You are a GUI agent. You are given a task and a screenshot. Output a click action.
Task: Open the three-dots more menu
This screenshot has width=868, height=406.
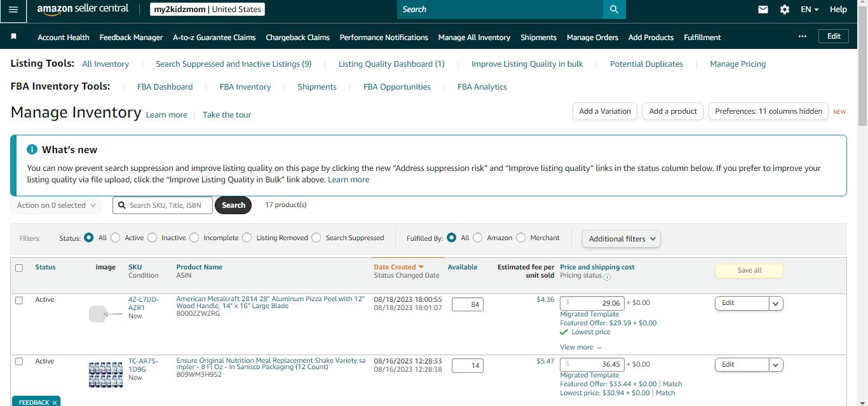pos(803,37)
